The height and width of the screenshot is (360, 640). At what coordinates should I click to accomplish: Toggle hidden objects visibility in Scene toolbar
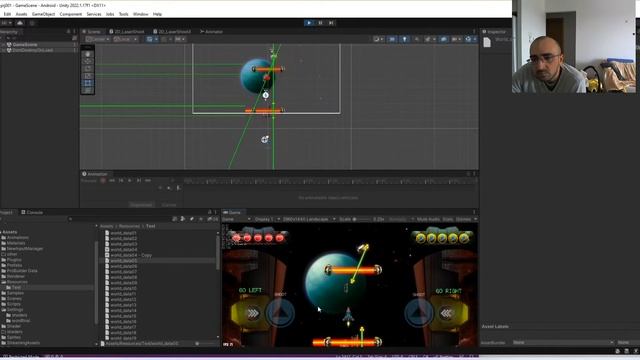444,39
